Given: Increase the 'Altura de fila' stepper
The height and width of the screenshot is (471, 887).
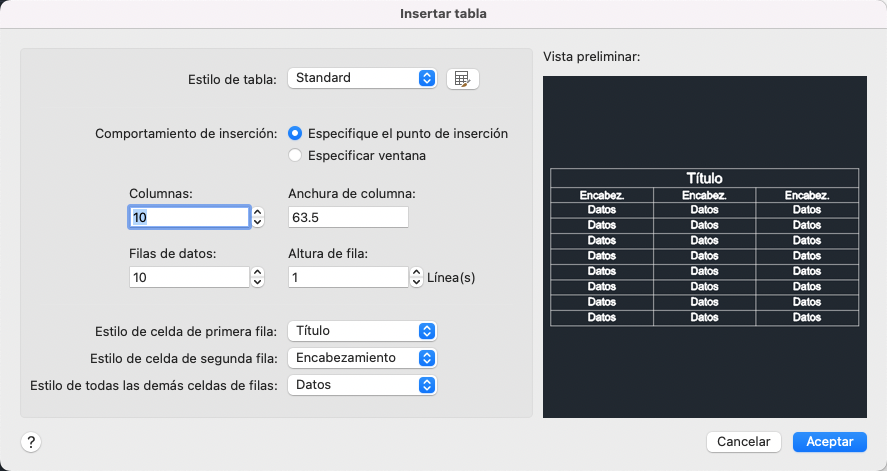Looking at the screenshot, I should point(417,272).
